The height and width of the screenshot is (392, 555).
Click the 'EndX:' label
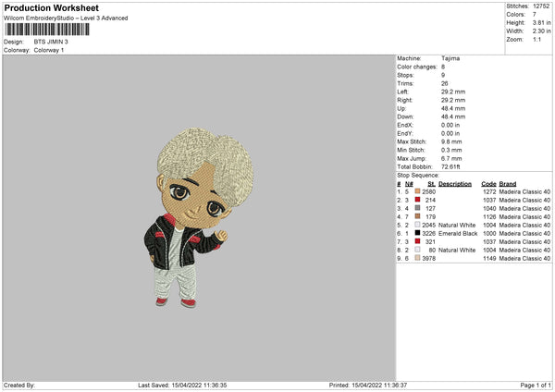(405, 125)
